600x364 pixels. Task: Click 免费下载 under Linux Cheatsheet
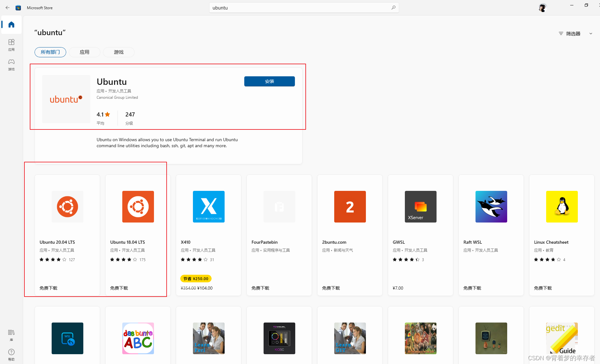click(x=543, y=288)
